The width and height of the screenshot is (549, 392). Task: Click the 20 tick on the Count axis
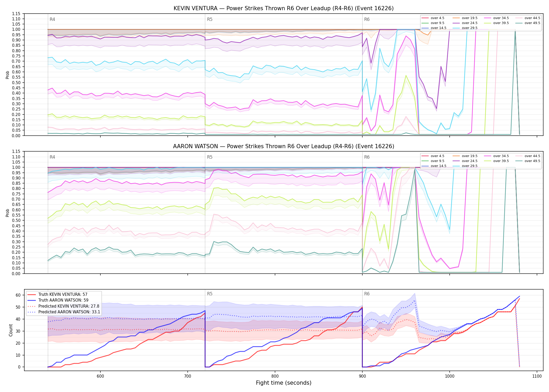18,343
